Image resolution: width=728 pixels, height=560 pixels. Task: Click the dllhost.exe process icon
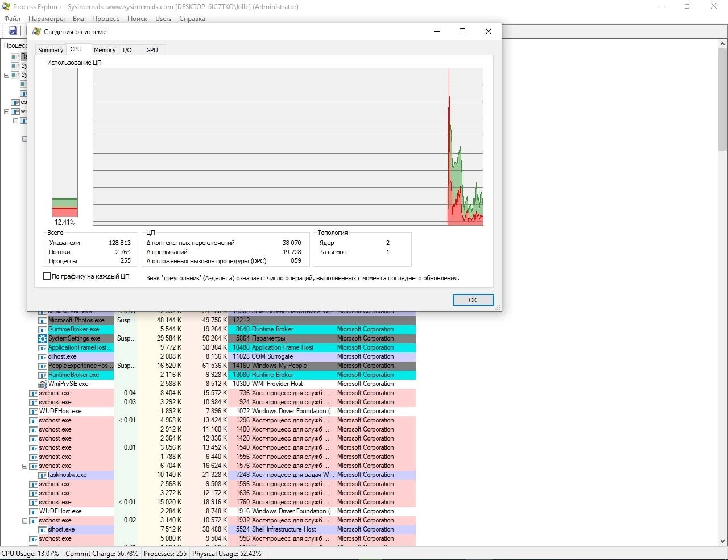coord(43,356)
